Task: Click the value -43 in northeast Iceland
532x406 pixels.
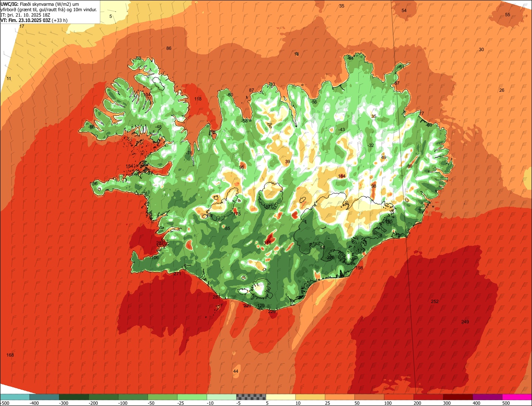Action: (342, 130)
